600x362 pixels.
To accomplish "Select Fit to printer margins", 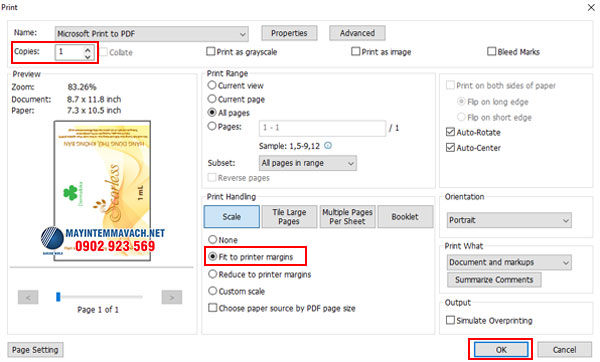I will tap(212, 256).
